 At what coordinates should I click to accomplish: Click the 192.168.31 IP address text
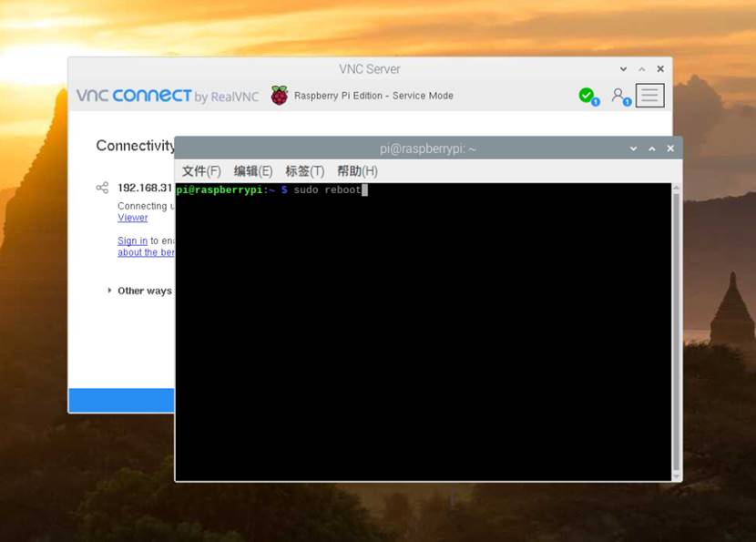coord(145,188)
